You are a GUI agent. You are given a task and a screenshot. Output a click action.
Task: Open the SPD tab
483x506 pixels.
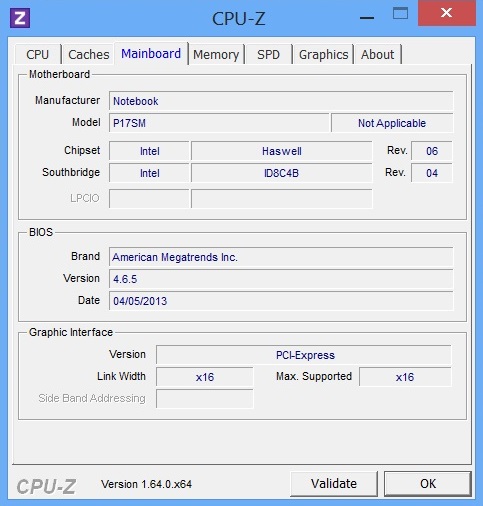pyautogui.click(x=268, y=54)
